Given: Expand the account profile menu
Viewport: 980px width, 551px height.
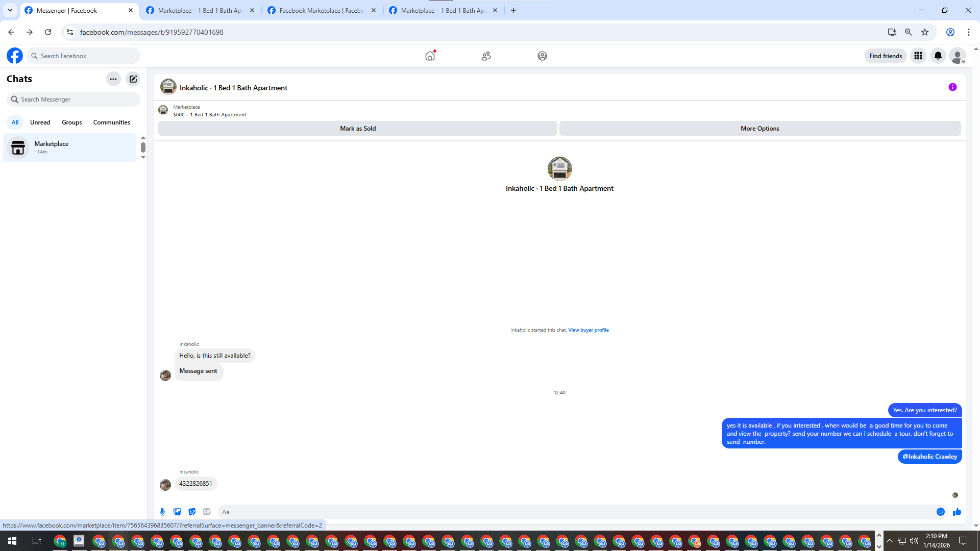Looking at the screenshot, I should click(958, 56).
